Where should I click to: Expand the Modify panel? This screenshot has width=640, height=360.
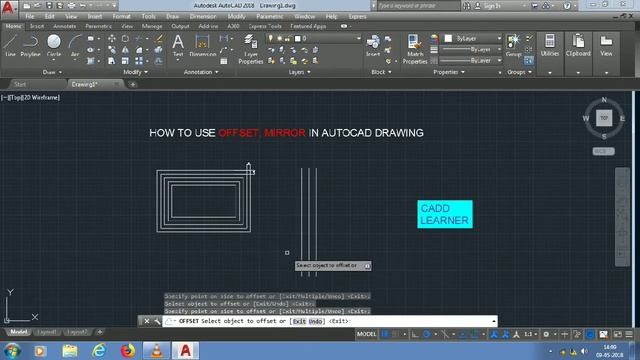coord(135,72)
